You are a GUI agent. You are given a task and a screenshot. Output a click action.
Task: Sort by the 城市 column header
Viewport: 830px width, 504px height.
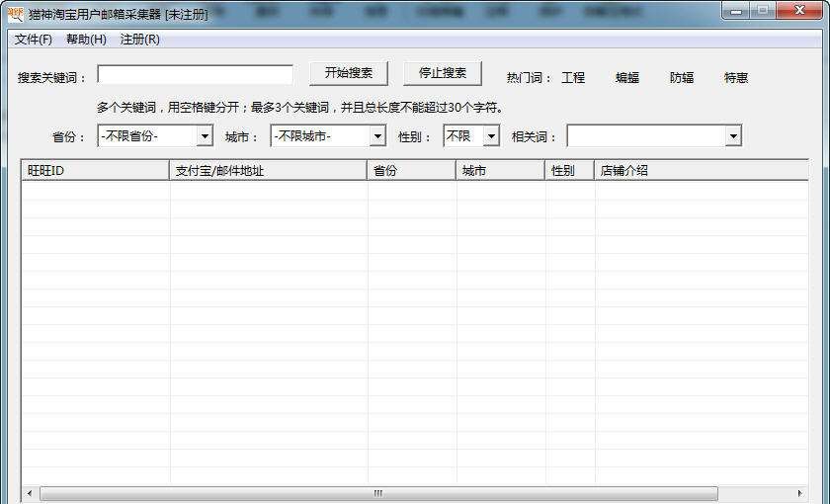[x=501, y=170]
